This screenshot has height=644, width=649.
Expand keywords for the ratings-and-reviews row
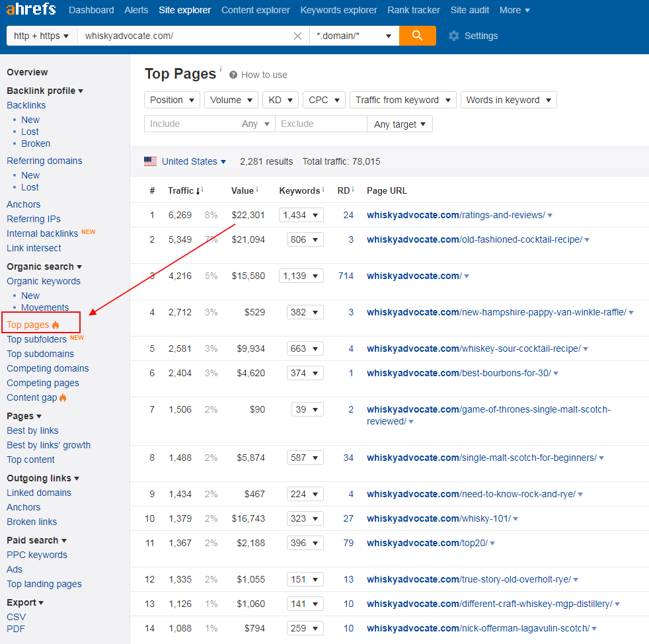(317, 215)
